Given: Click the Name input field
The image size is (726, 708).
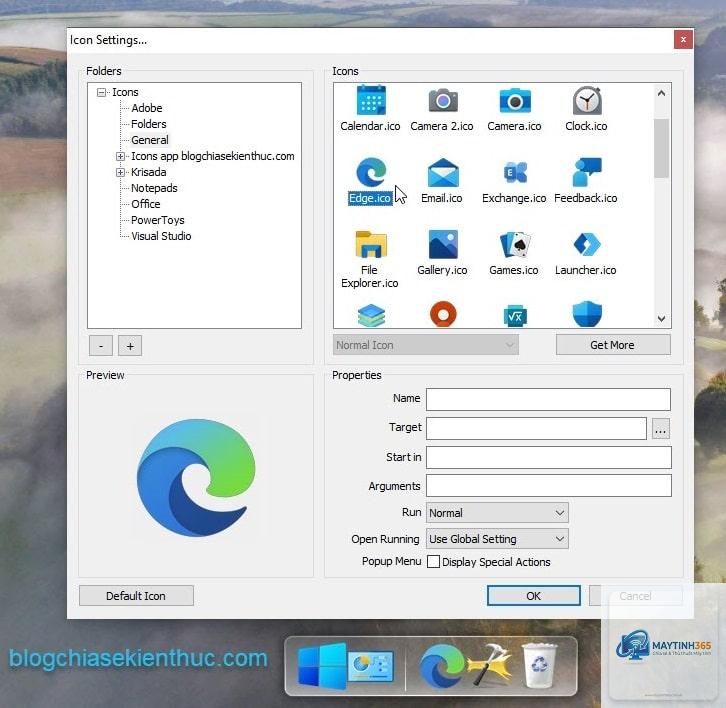Looking at the screenshot, I should click(x=548, y=400).
